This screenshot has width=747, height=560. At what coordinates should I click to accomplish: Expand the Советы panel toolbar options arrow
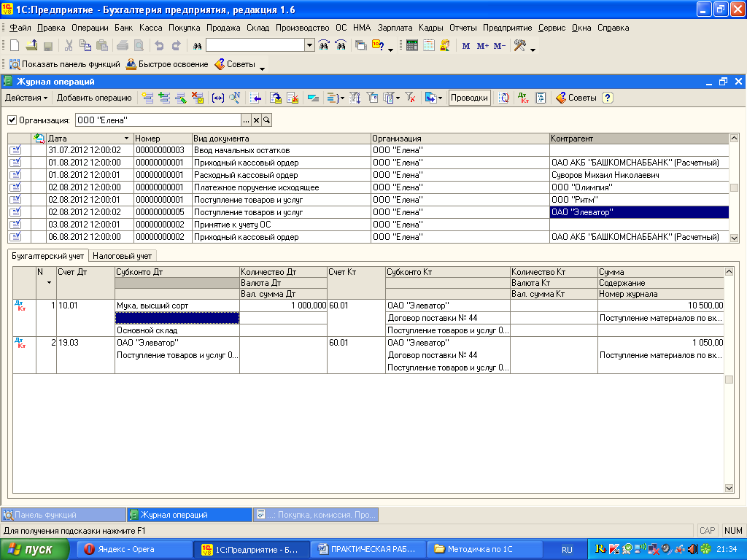[x=262, y=69]
